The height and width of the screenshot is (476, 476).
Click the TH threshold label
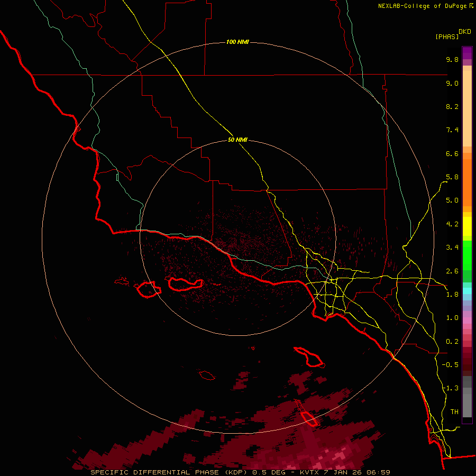(x=454, y=412)
